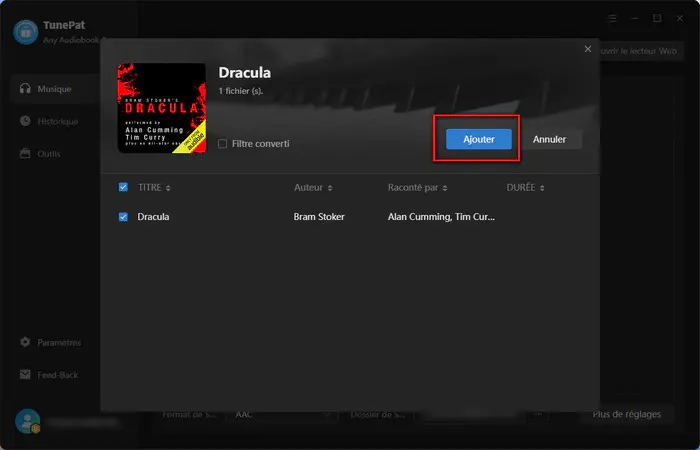Click the Plus de réglages button
Screen dimensions: 700x450
pos(627,414)
